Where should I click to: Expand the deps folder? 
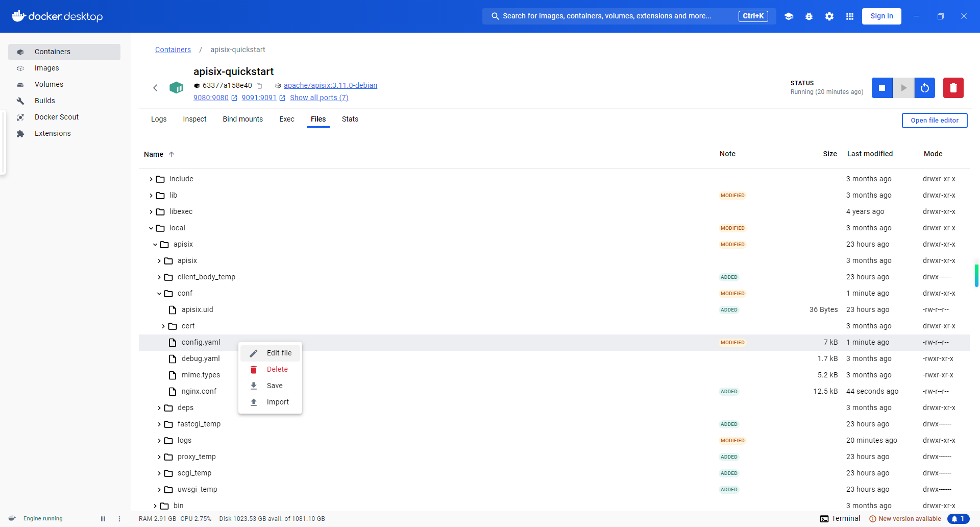click(x=159, y=408)
